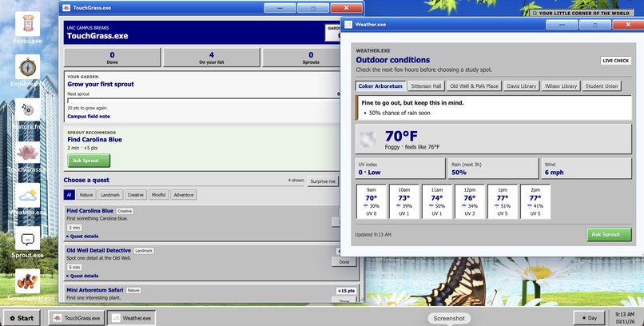644x326 pixels.
Task: Click the "Updated 9:13 AM" text
Action: point(373,235)
